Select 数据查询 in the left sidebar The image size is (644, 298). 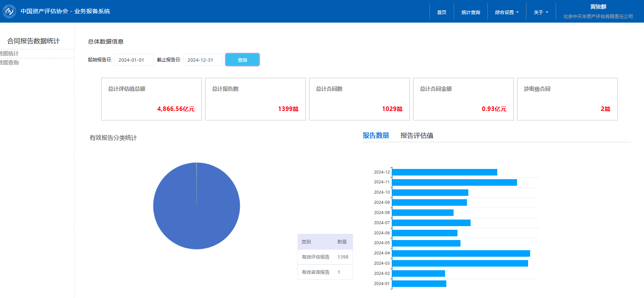coord(9,62)
